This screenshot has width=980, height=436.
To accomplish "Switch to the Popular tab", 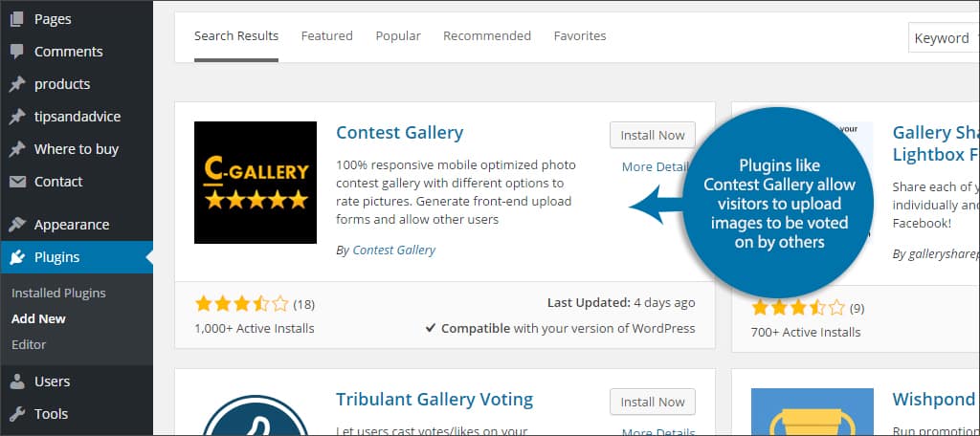I will tap(398, 35).
